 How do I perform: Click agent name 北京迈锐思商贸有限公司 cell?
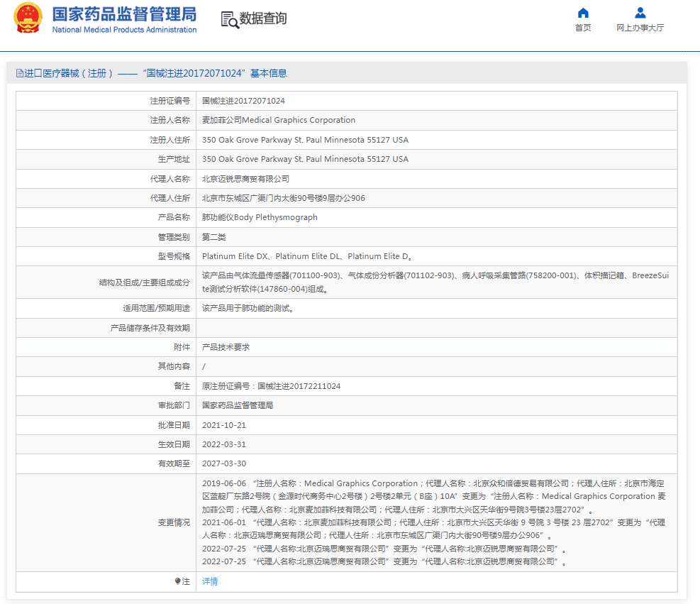tap(245, 179)
